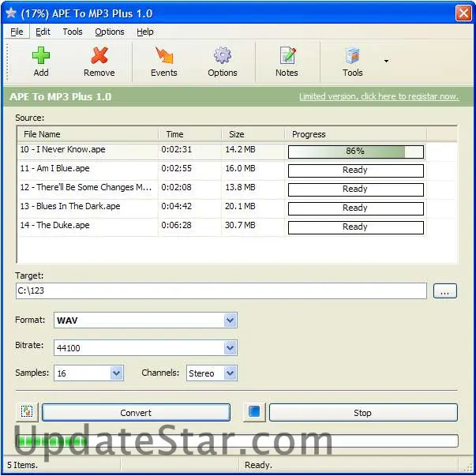This screenshot has height=476, width=476.
Task: Click the Target path field C:\123
Action: click(221, 290)
